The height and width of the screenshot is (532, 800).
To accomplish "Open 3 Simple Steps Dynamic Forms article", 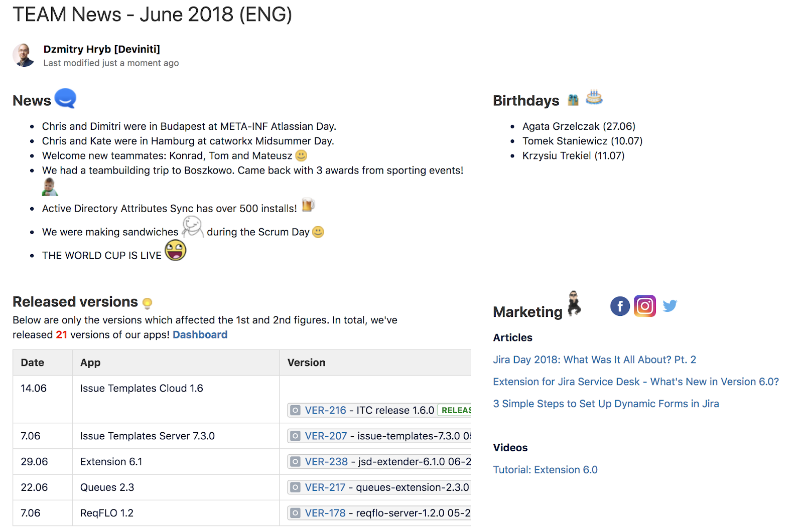I will 606,404.
